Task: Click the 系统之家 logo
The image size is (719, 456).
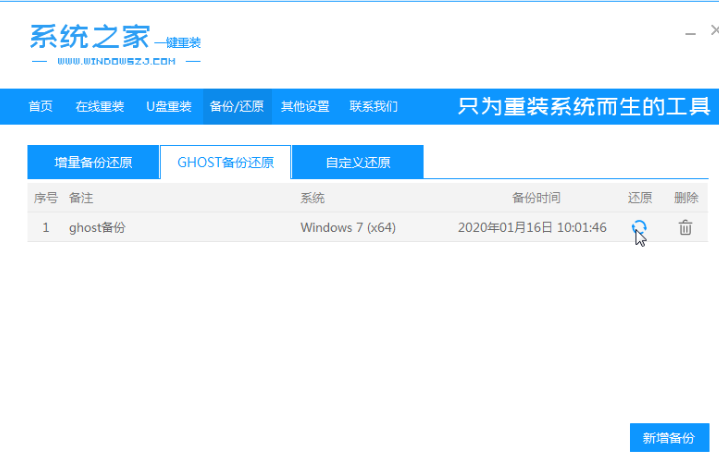Action: pos(90,37)
